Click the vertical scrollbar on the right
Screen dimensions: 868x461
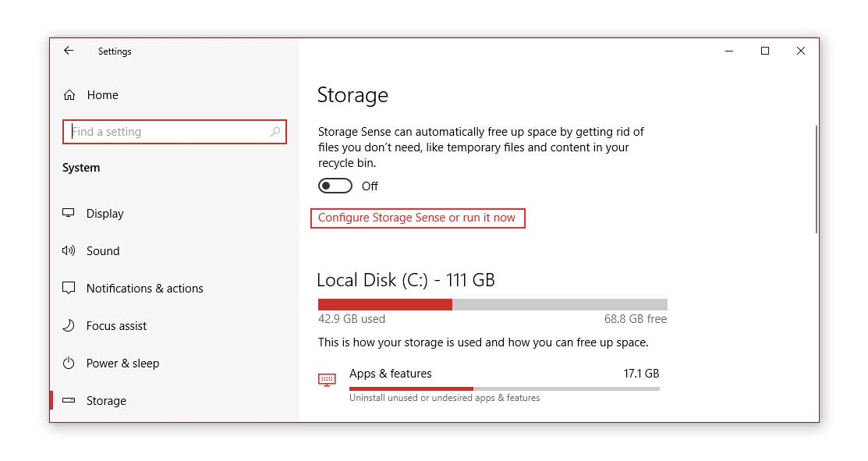click(816, 179)
